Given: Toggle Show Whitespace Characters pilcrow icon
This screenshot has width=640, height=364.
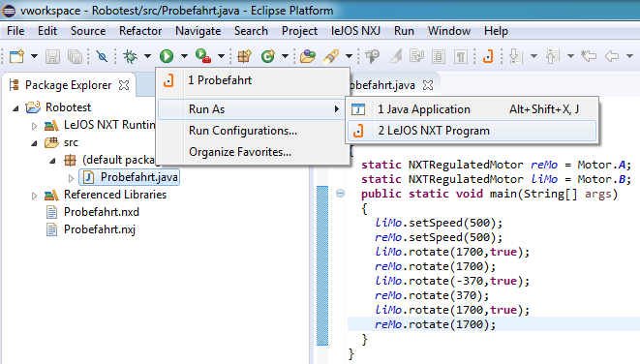Looking at the screenshot, I should (x=461, y=56).
